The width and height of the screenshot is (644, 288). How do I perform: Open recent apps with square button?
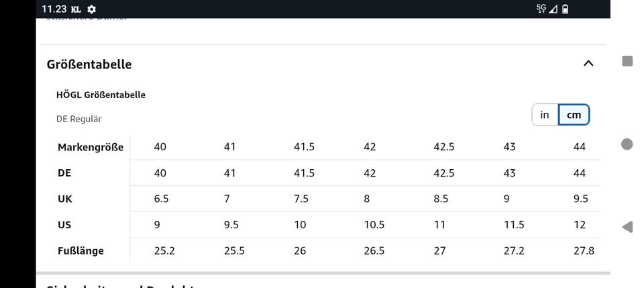pyautogui.click(x=628, y=61)
